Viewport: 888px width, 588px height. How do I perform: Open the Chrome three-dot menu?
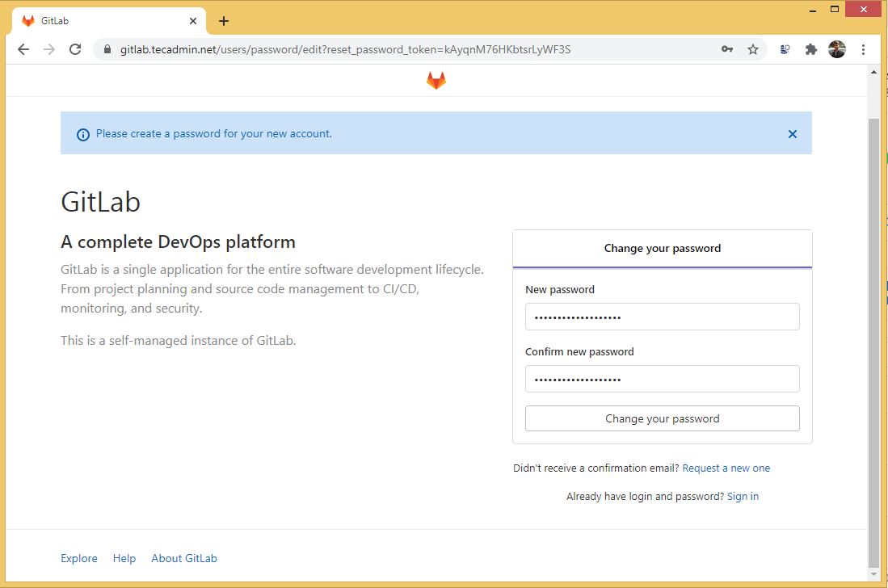(x=864, y=49)
